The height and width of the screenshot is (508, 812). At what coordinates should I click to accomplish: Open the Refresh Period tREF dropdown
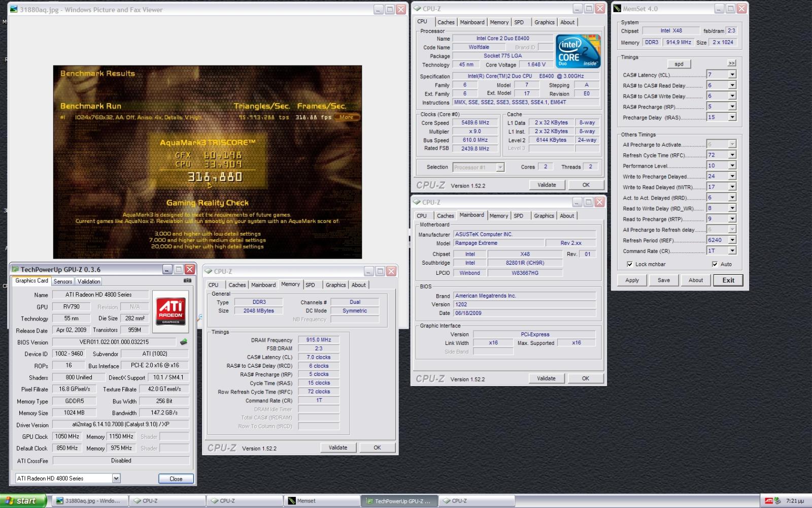732,240
